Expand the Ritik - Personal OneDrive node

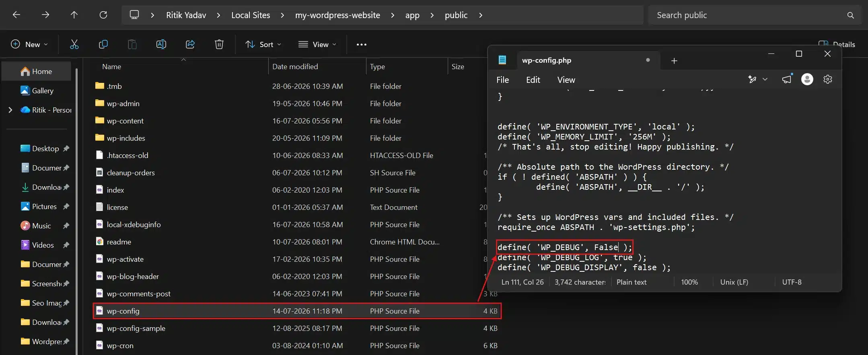[10, 110]
